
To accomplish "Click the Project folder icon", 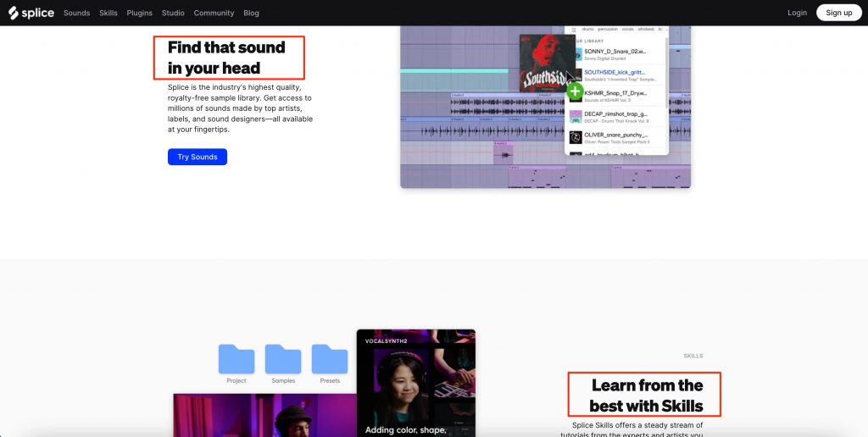I will (x=236, y=359).
